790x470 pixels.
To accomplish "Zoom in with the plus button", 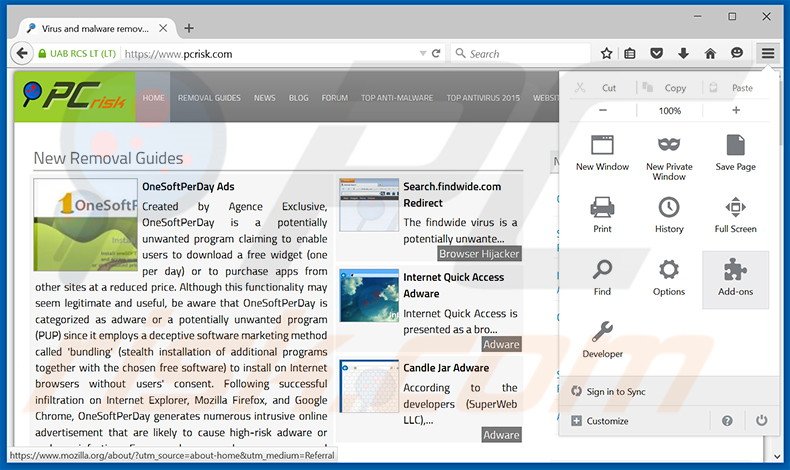I will 736,110.
